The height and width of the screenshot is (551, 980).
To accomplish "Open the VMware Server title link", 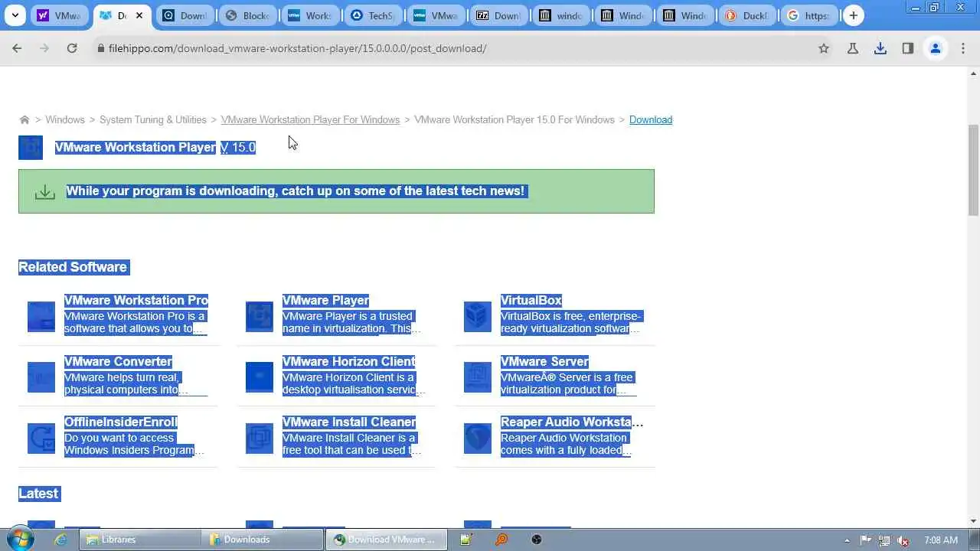I will click(544, 361).
